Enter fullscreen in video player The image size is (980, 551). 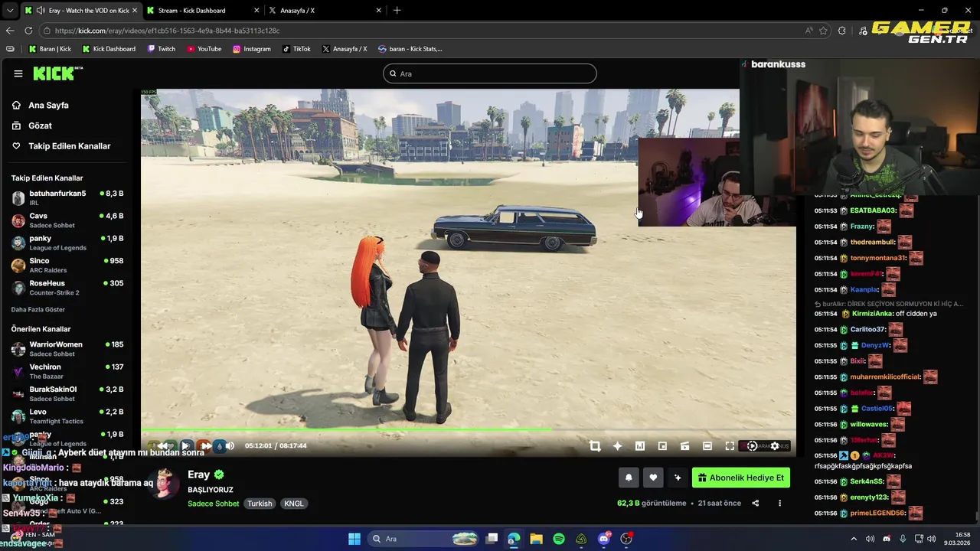[x=730, y=446]
